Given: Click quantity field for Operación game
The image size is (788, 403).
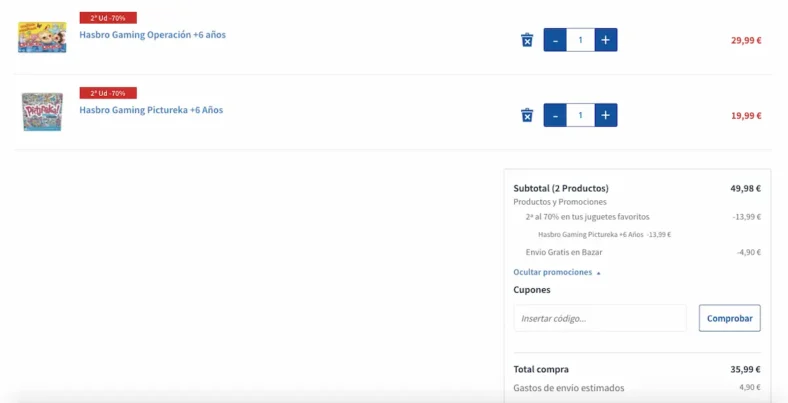Looking at the screenshot, I should (580, 40).
